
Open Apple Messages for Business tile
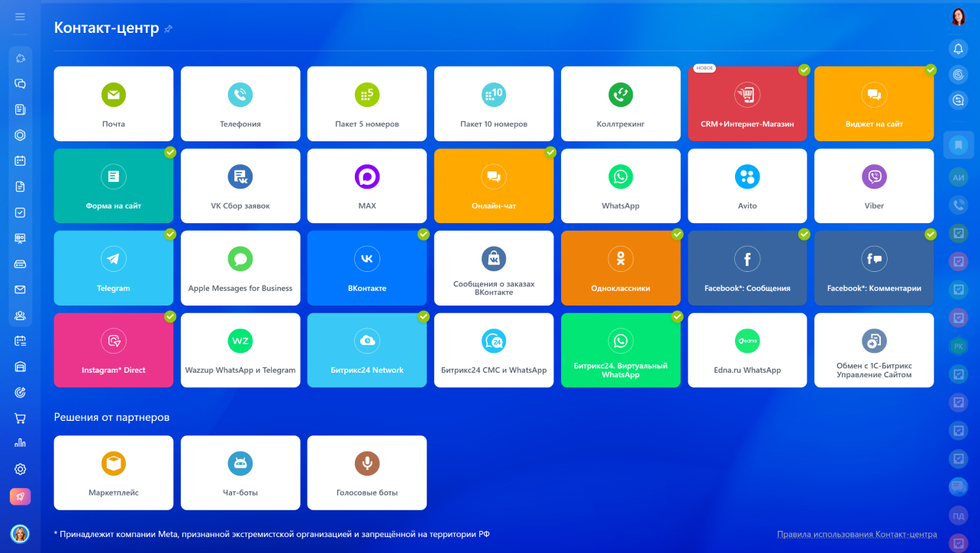point(240,268)
